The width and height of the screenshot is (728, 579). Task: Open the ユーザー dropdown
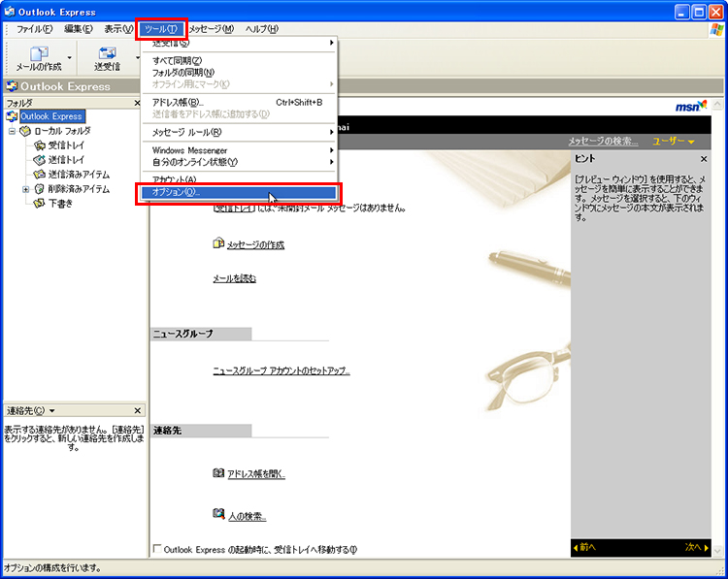coord(674,141)
